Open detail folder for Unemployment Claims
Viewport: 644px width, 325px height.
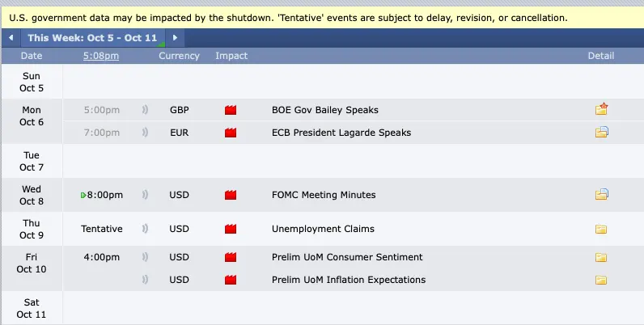(x=601, y=229)
